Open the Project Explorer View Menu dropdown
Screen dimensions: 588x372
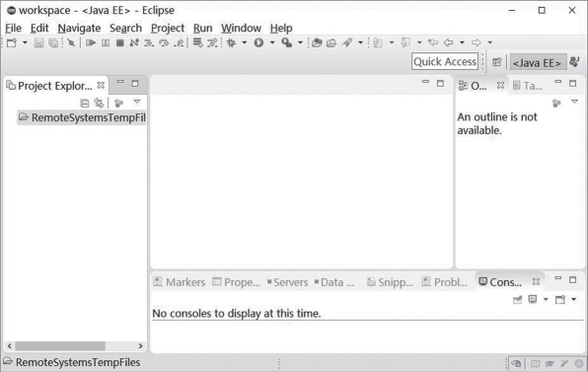(x=137, y=102)
